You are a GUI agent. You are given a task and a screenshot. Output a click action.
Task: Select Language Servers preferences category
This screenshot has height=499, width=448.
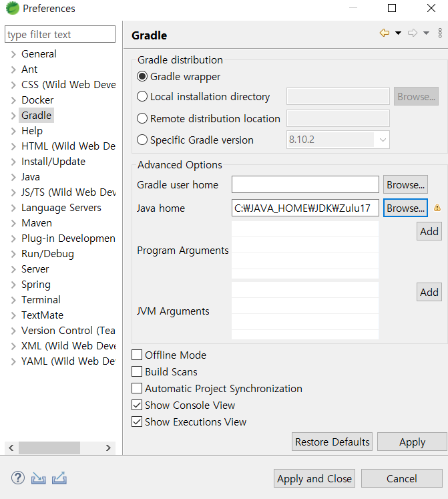pos(61,208)
